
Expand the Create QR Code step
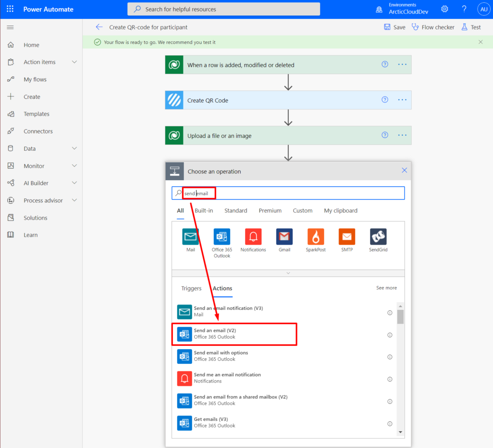(288, 100)
